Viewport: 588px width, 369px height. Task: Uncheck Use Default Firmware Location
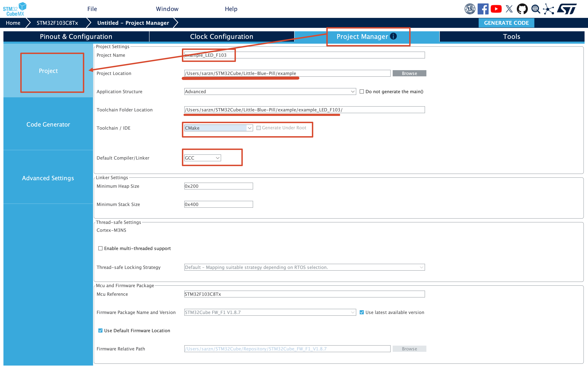click(x=100, y=330)
